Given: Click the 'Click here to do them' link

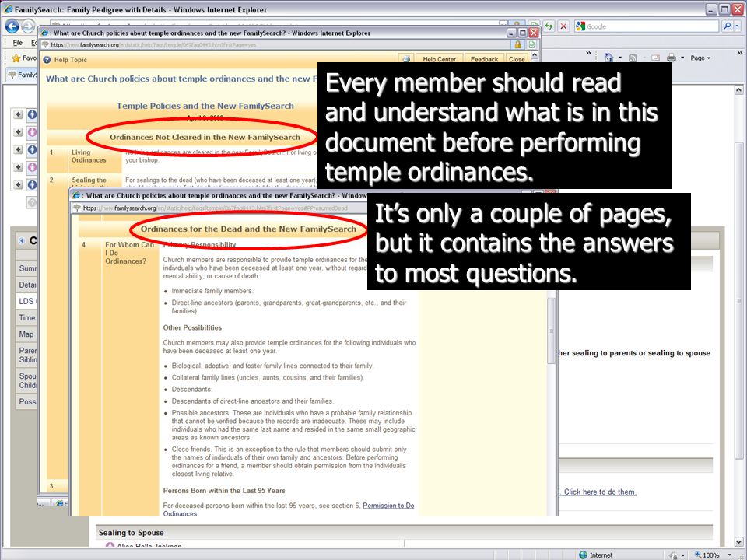Looking at the screenshot, I should point(600,492).
